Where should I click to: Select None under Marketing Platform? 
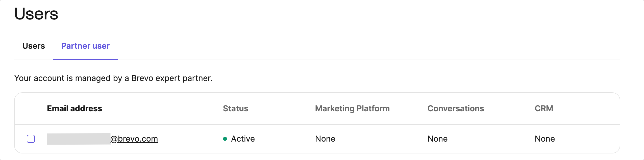tap(325, 139)
